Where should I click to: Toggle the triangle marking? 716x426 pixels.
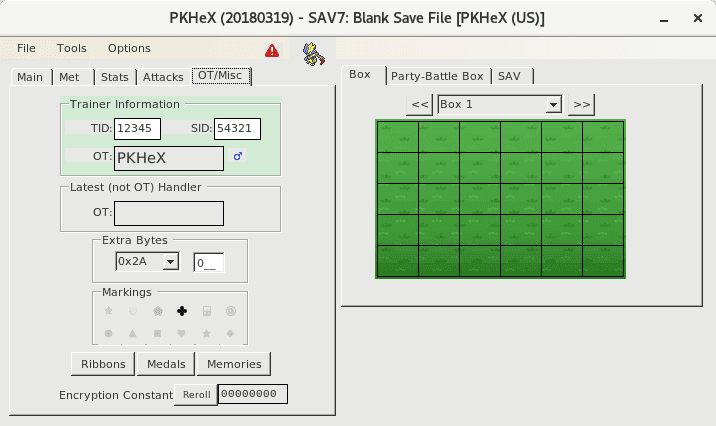click(x=132, y=333)
